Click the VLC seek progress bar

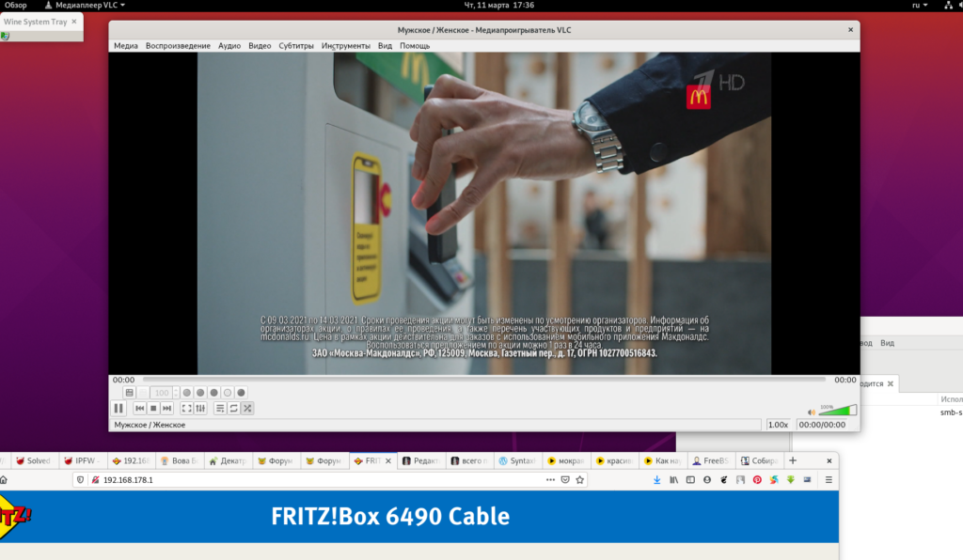(484, 380)
